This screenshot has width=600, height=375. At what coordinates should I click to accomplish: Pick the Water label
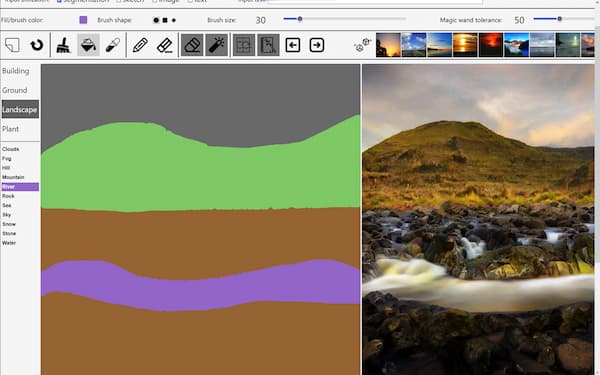(x=9, y=243)
